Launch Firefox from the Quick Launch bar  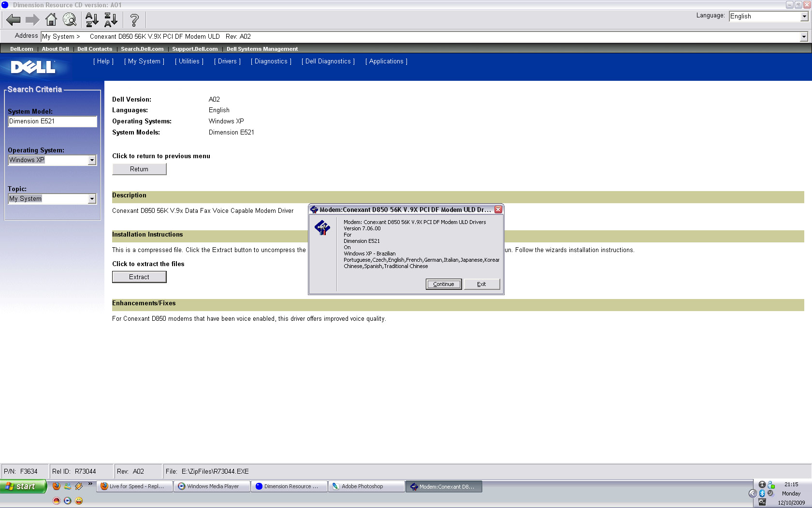(57, 486)
